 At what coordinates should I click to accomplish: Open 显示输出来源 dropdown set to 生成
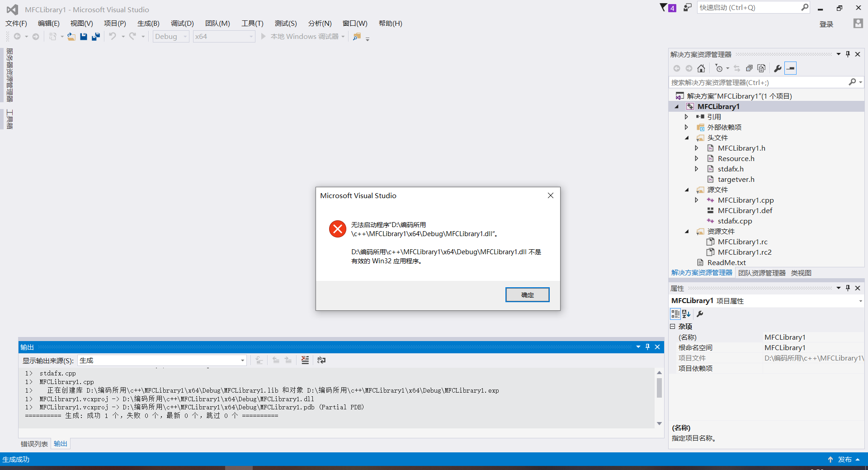point(162,361)
